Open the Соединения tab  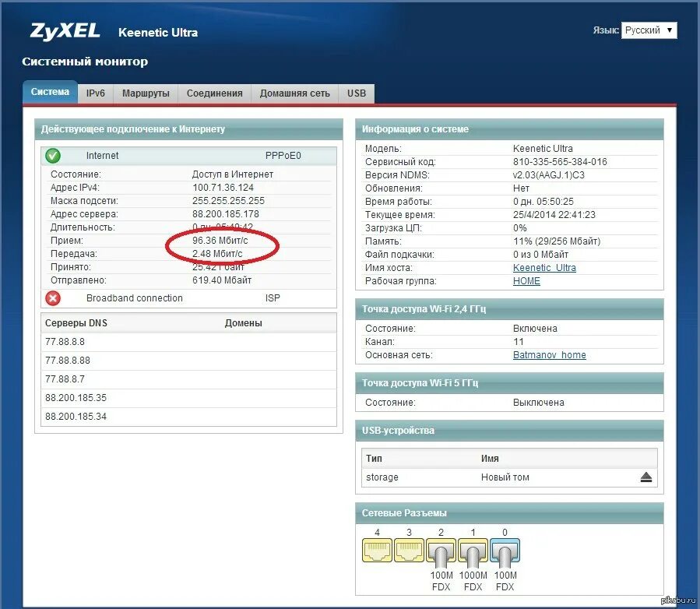tap(215, 93)
